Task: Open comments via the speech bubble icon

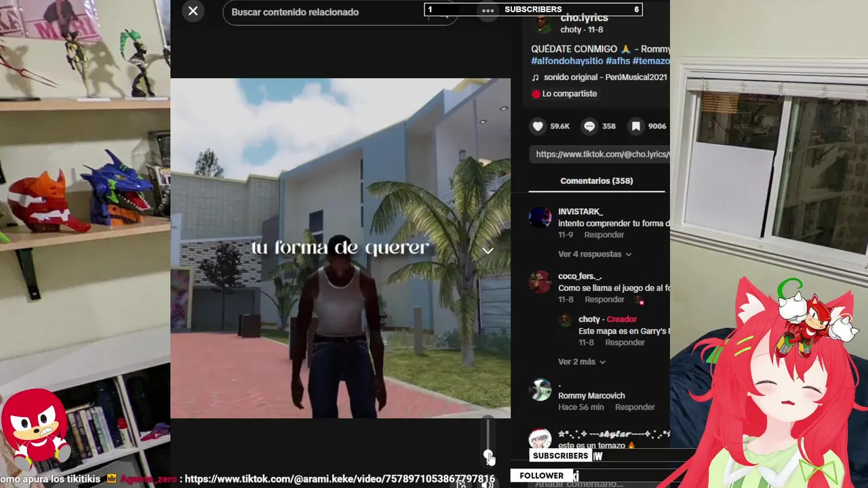Action: click(590, 126)
